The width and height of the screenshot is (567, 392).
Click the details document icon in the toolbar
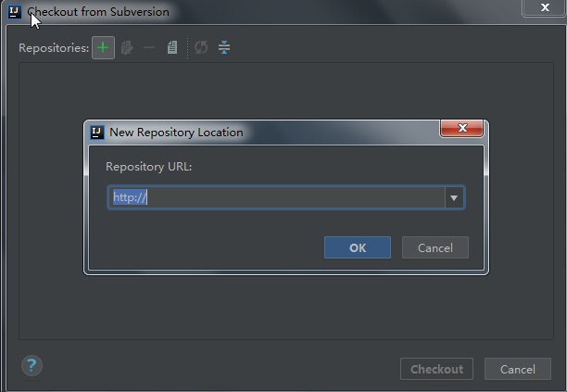point(172,47)
